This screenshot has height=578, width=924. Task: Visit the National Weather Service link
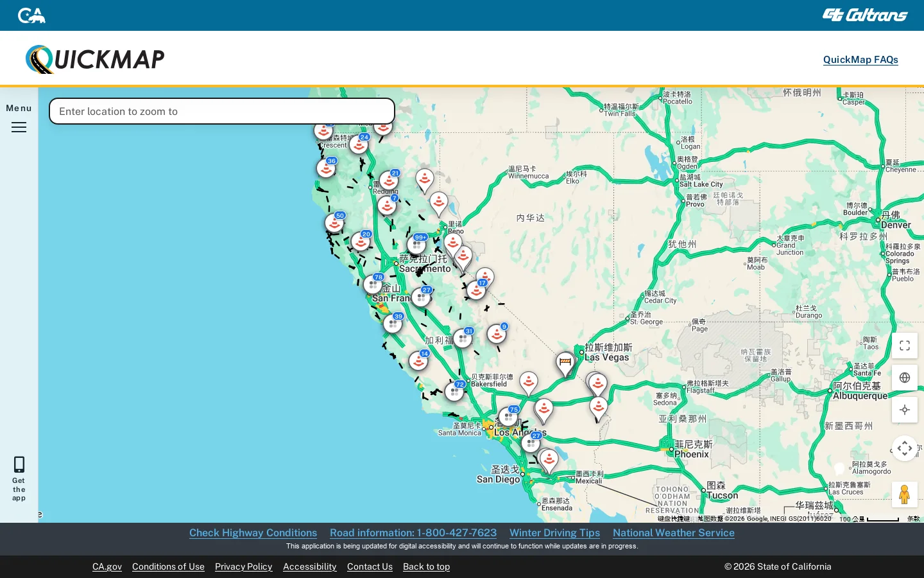pyautogui.click(x=674, y=532)
